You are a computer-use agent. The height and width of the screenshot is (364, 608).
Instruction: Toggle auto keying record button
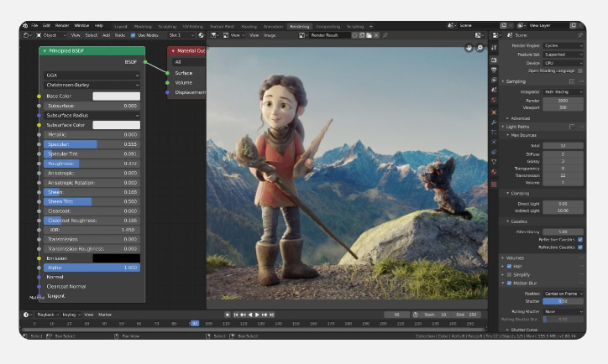pos(228,315)
